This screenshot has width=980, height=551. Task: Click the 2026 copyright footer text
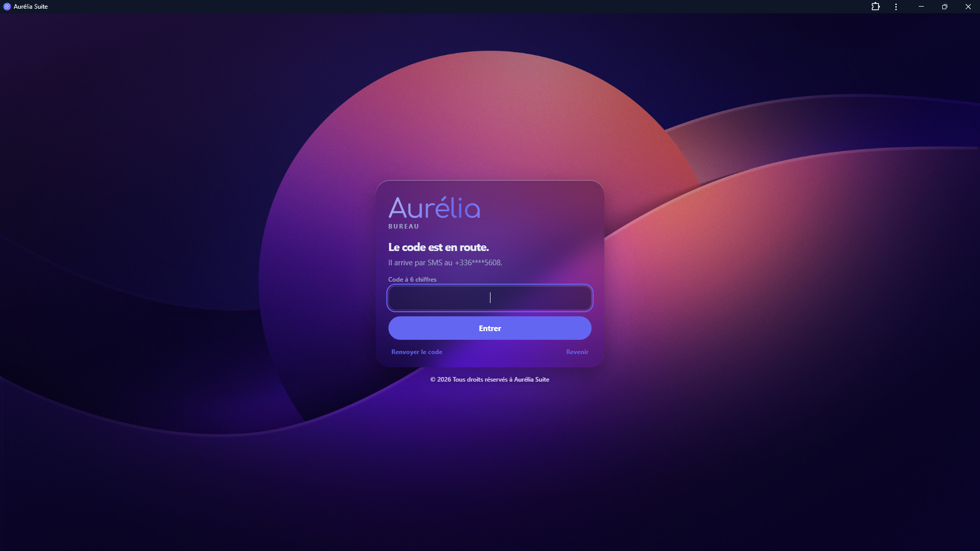coord(490,380)
